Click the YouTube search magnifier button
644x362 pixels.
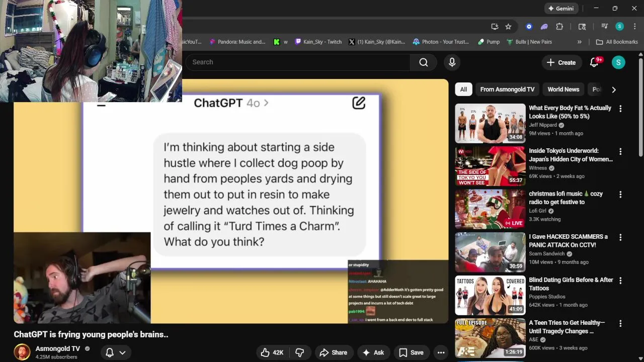[424, 62]
